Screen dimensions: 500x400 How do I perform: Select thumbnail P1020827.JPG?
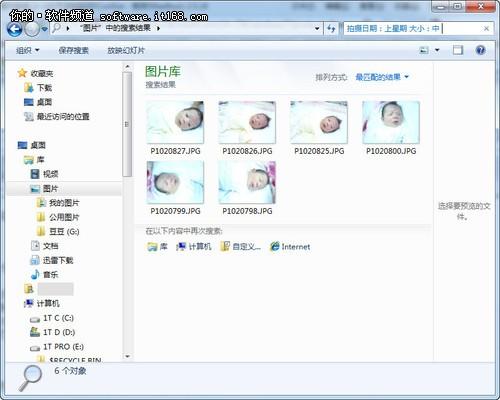point(175,128)
